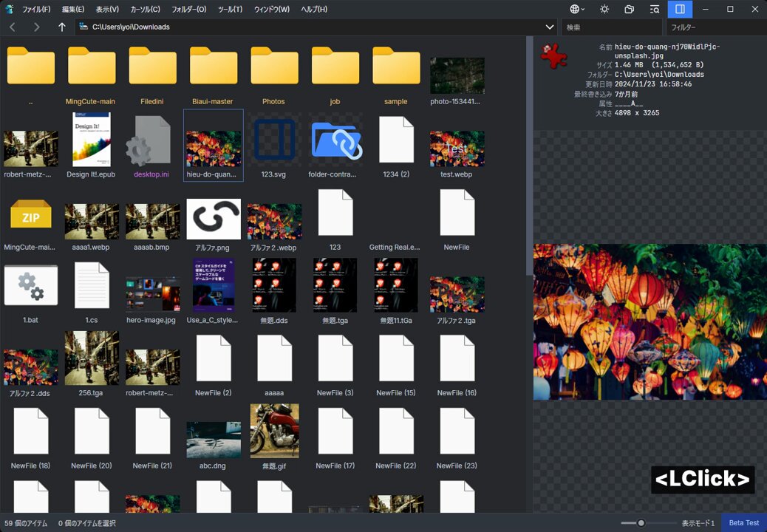
Task: Click the red file-type icon in preview
Action: point(553,55)
